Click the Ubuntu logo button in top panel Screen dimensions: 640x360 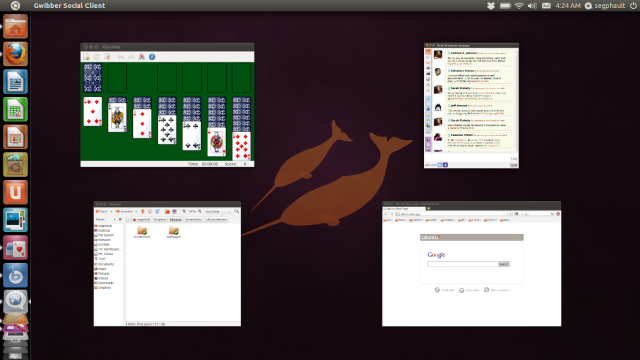[15, 5]
